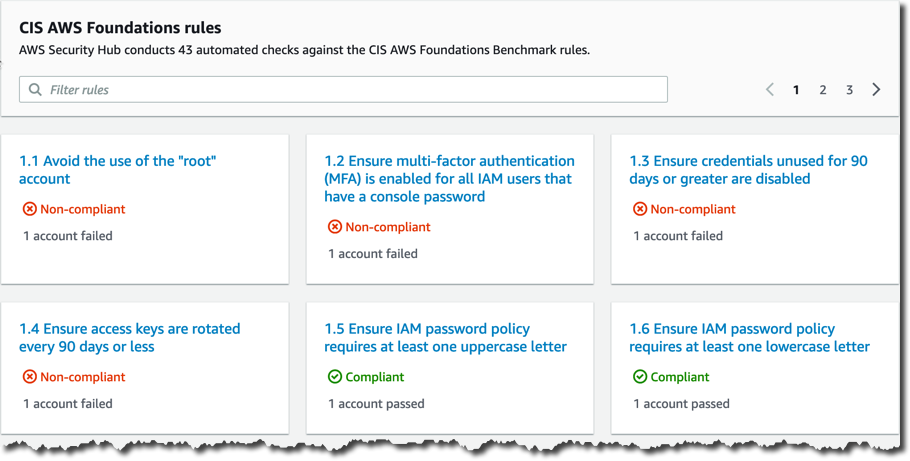Click the search magnifier icon in filter box
Image resolution: width=910 pixels, height=461 pixels.
[x=35, y=90]
